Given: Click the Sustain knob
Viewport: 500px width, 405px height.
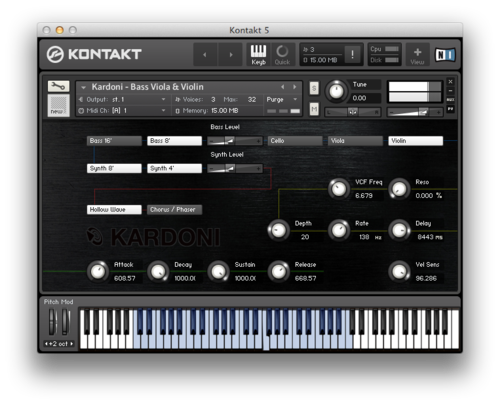Looking at the screenshot, I should coord(218,271).
